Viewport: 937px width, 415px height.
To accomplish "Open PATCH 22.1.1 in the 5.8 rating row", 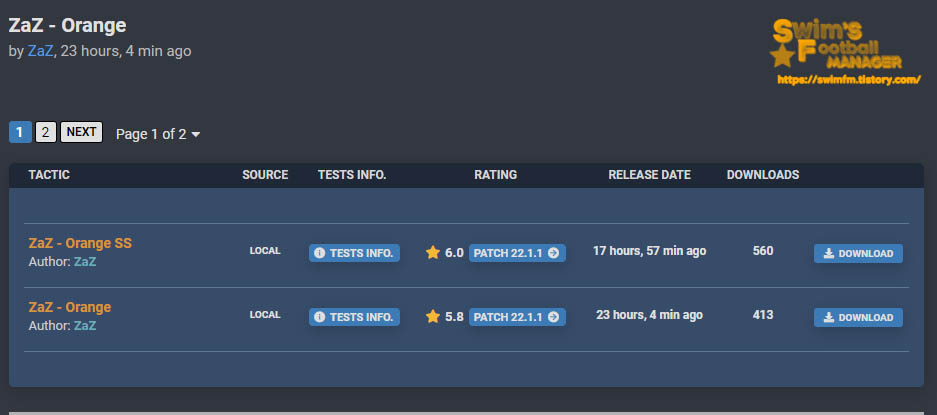I will pyautogui.click(x=517, y=317).
